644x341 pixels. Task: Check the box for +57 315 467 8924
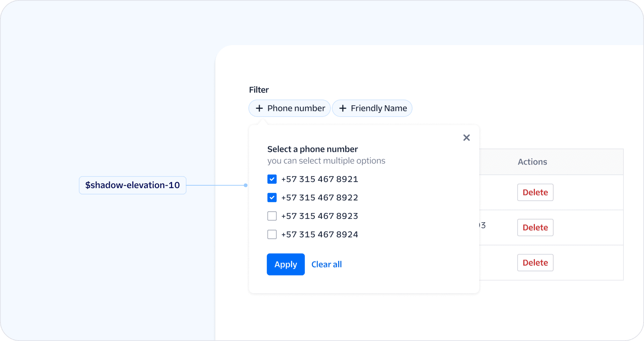pyautogui.click(x=272, y=234)
